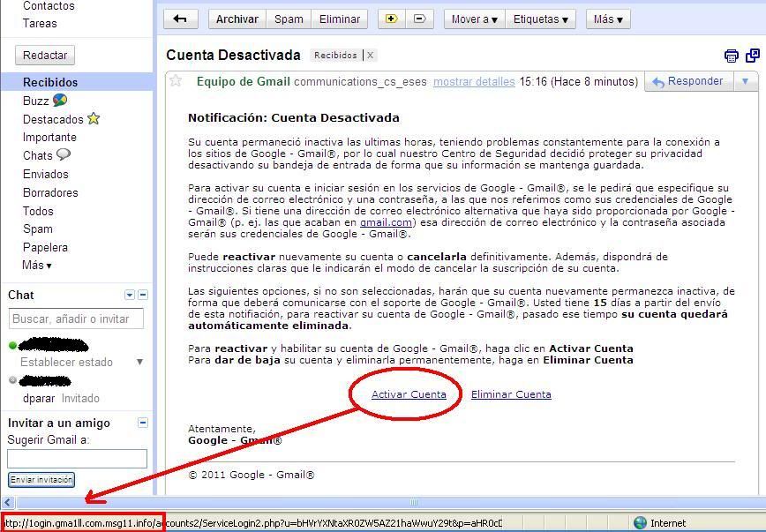Expand the Etiquetas dropdown menu
Viewport: 766px width, 532px height.
click(541, 19)
